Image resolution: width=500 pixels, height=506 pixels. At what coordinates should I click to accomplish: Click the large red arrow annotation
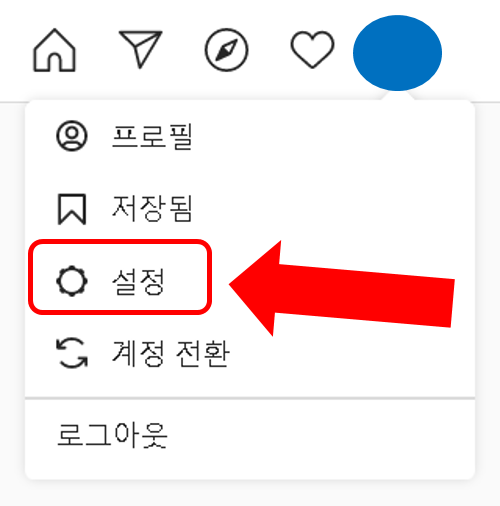[x=342, y=288]
